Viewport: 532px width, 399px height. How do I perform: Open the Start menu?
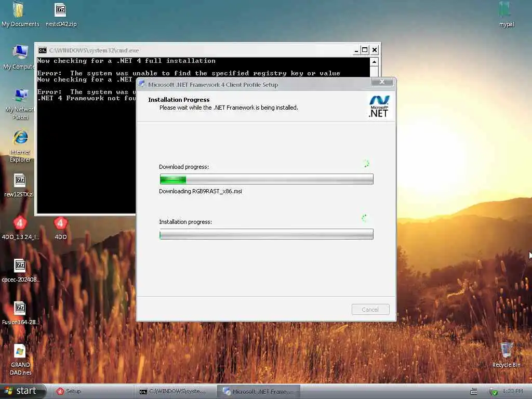click(x=22, y=391)
